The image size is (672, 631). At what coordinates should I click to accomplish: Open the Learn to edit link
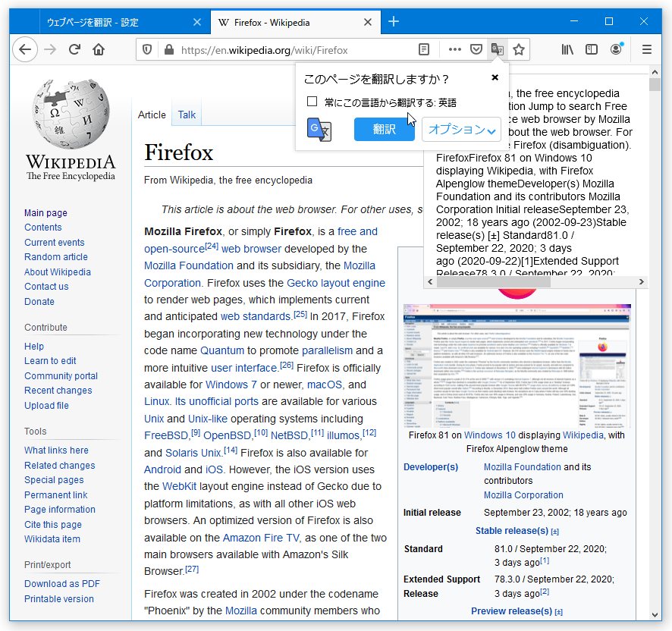pos(50,361)
